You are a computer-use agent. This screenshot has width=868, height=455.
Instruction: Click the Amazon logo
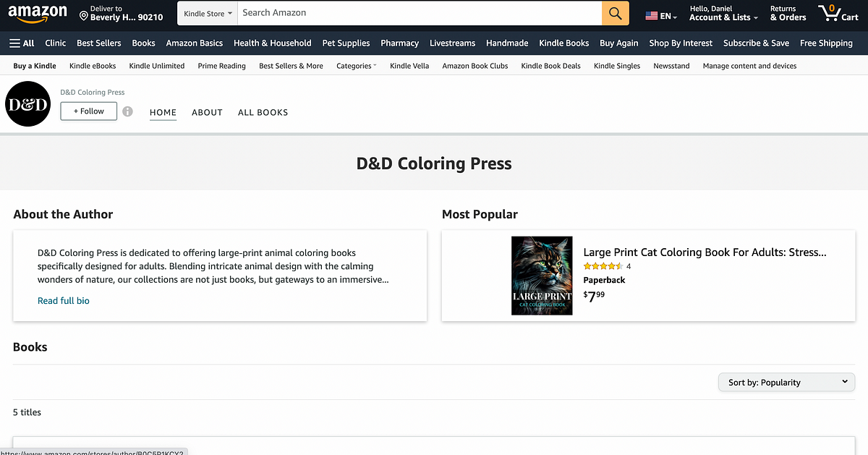click(x=38, y=14)
